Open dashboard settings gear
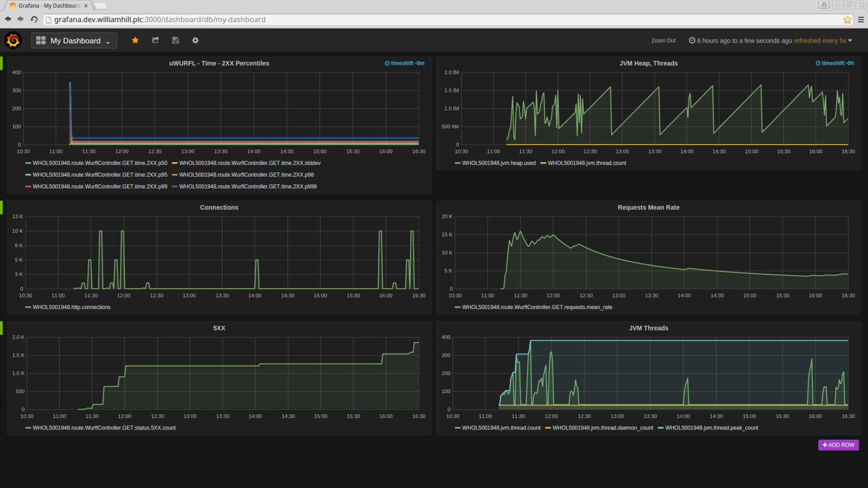This screenshot has width=868, height=488. pyautogui.click(x=195, y=40)
